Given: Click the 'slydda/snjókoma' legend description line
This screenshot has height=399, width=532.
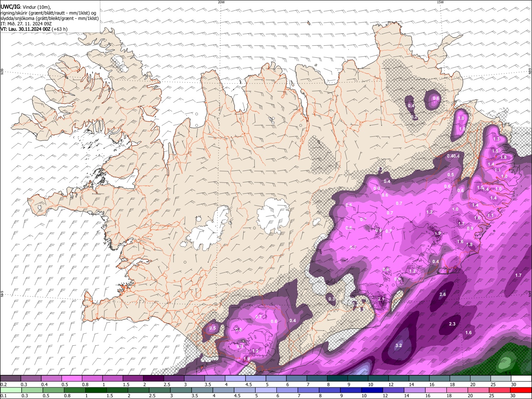Looking at the screenshot, I should pyautogui.click(x=49, y=18).
